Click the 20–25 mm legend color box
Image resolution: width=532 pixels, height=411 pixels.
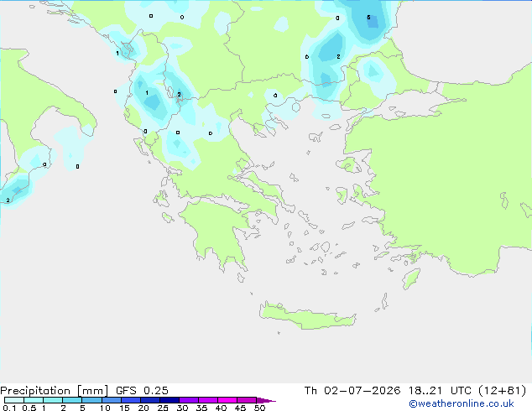click(x=150, y=400)
